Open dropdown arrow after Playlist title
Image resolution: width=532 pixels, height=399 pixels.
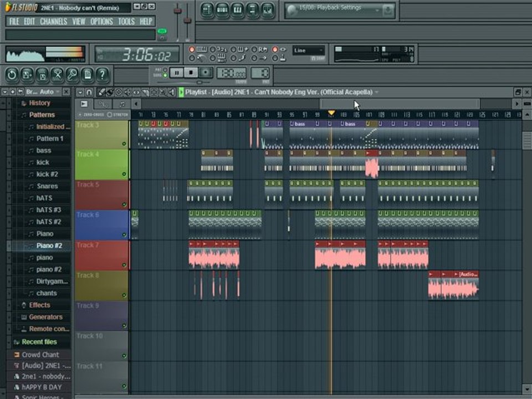[x=377, y=93]
